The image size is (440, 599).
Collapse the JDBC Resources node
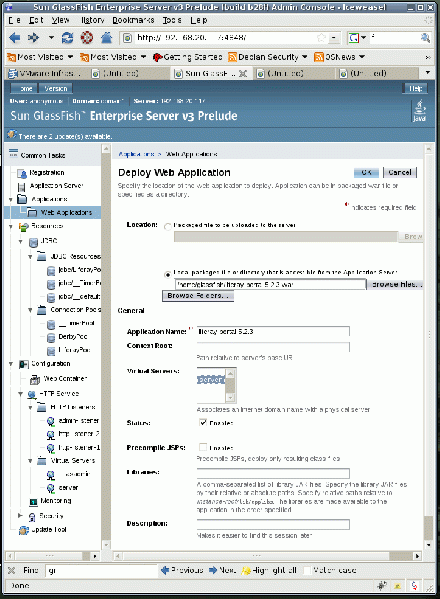coord(30,257)
